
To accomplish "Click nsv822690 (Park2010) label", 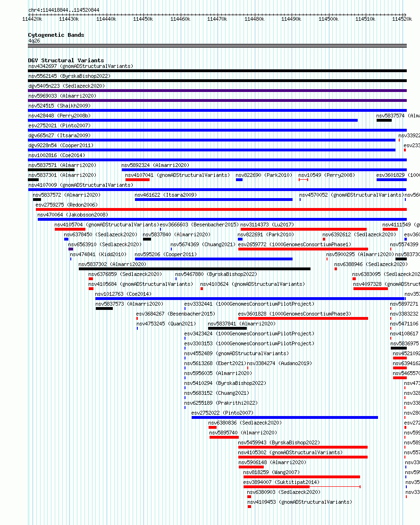I will coord(264,175).
